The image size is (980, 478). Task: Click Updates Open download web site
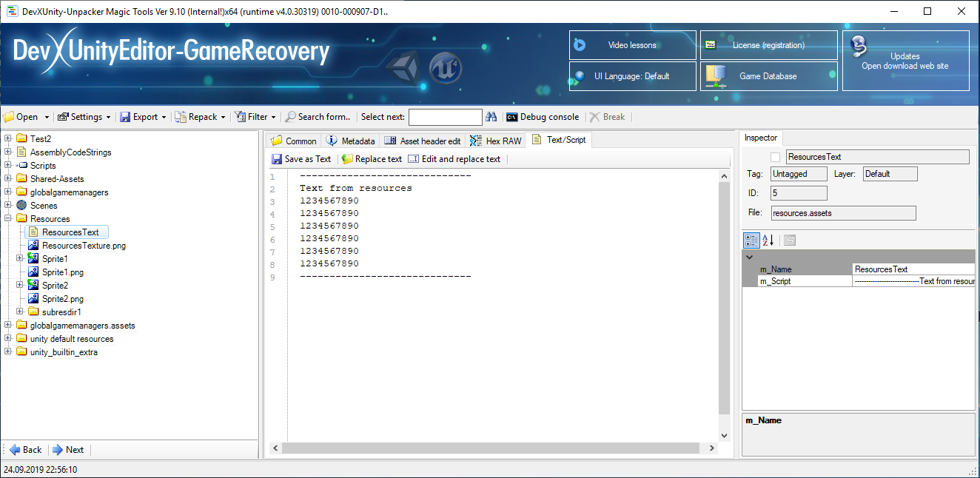click(x=905, y=61)
